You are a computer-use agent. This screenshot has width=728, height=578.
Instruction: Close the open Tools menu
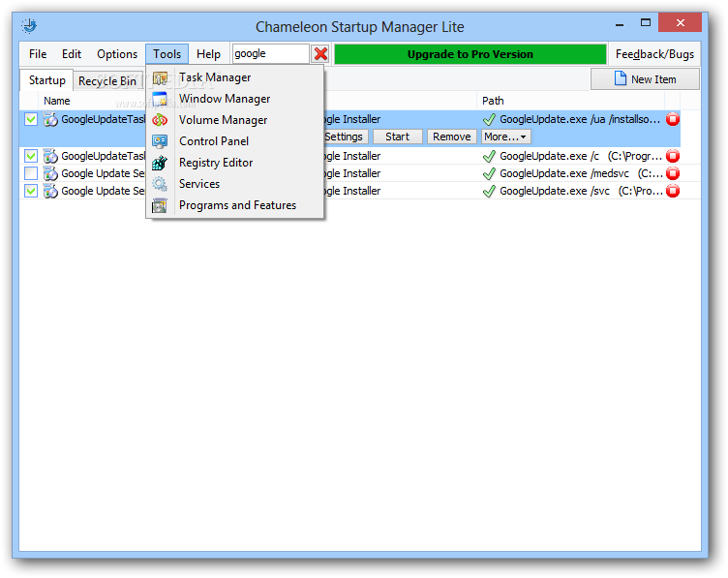click(167, 54)
